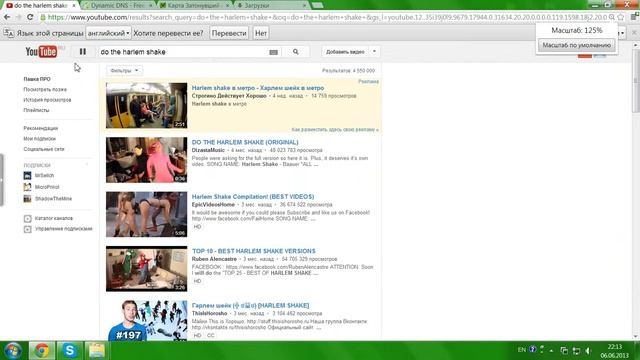Open the ShadowTheMine subscription channel icon
640x360 pixels.
[x=27, y=199]
